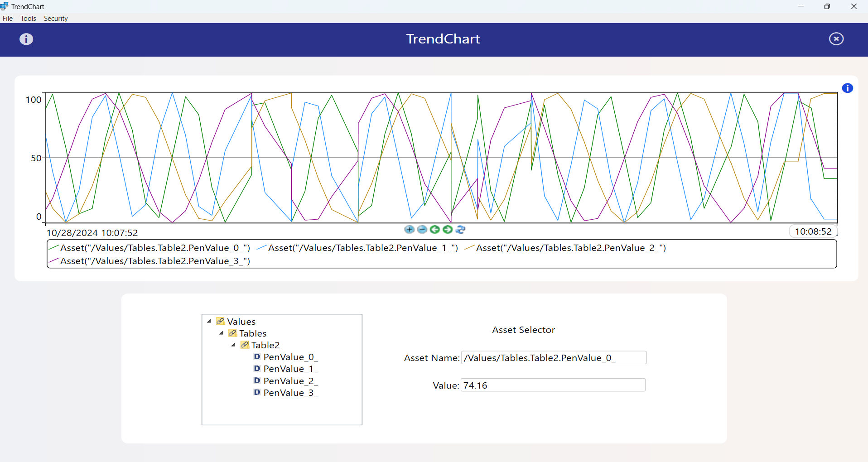Screen dimensions: 868x462
Task: Click blue info icon beside the chart
Action: pyautogui.click(x=847, y=88)
